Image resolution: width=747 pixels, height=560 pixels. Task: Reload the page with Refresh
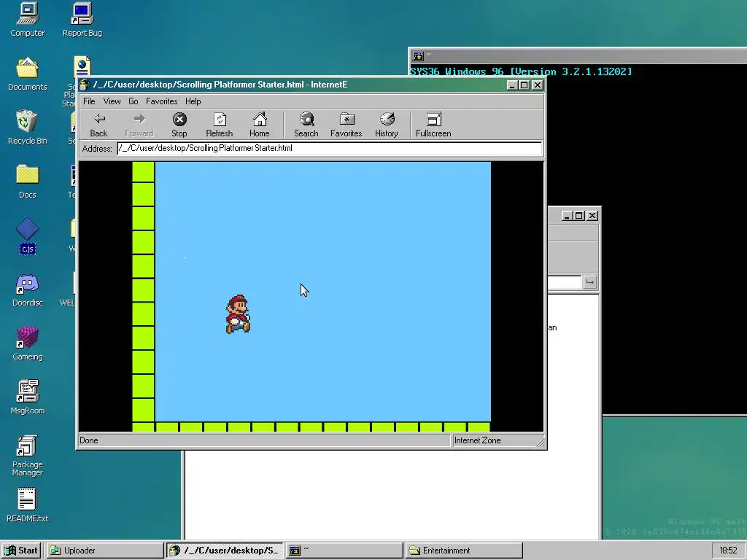220,125
